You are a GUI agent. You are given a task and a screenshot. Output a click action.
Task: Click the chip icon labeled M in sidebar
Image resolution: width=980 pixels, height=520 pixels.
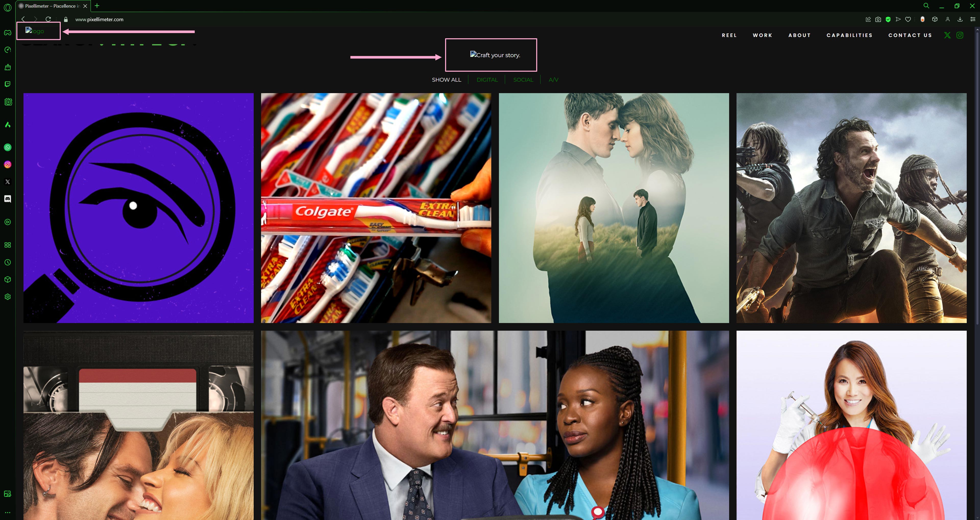pyautogui.click(x=8, y=102)
